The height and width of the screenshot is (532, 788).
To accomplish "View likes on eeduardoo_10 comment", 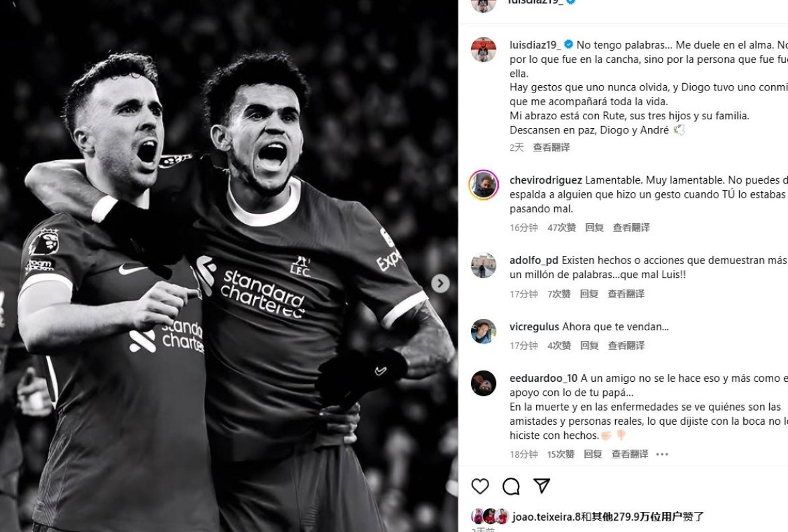I will tap(561, 454).
